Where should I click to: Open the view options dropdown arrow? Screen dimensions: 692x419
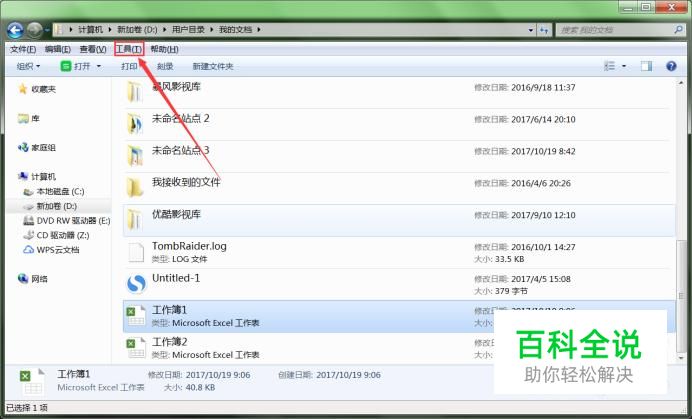click(x=624, y=66)
